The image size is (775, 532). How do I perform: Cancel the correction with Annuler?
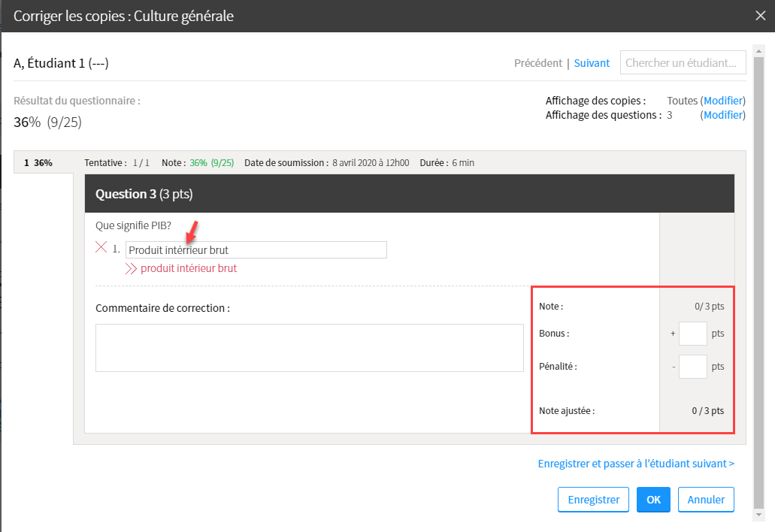pyautogui.click(x=706, y=500)
